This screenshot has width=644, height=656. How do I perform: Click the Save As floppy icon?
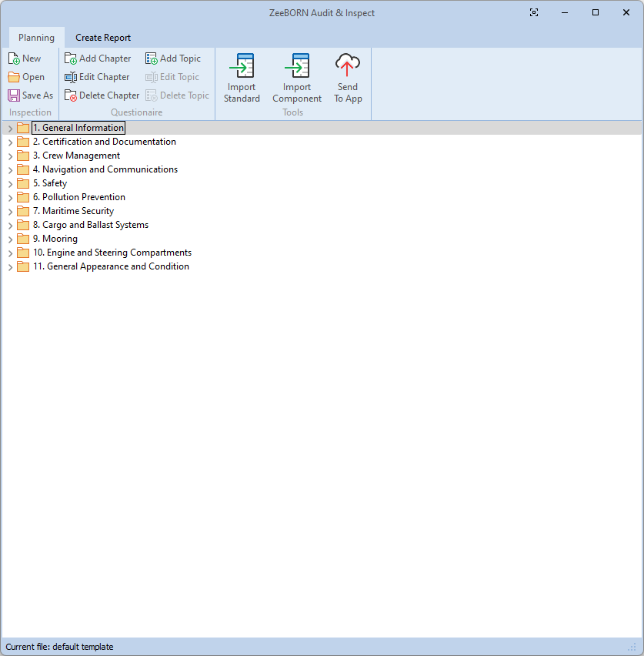14,95
